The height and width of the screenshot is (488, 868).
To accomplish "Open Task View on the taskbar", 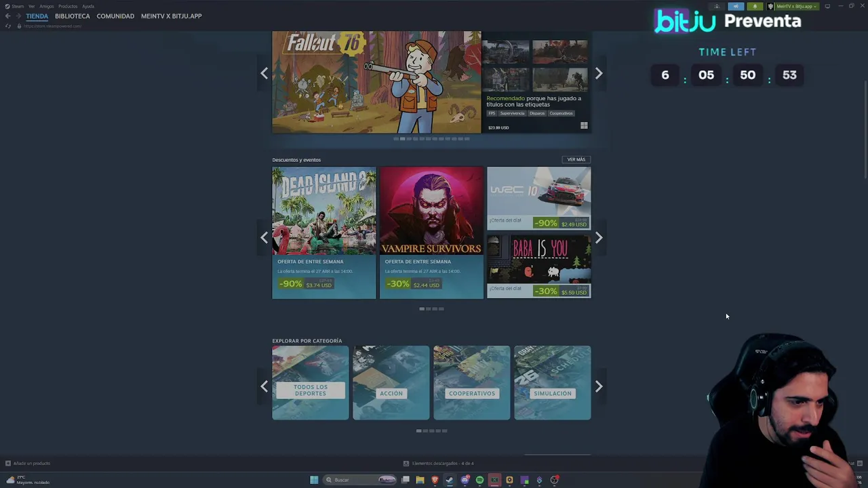I will coord(406,480).
